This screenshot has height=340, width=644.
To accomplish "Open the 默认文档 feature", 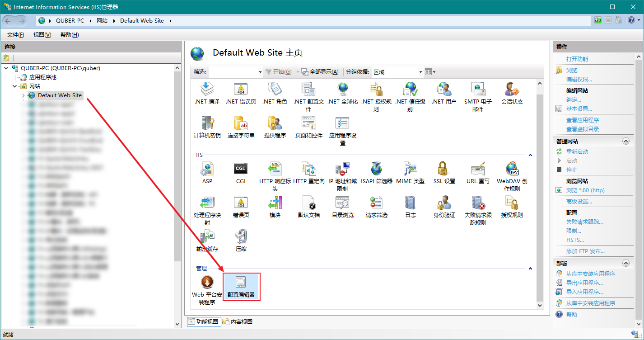I will pos(309,203).
